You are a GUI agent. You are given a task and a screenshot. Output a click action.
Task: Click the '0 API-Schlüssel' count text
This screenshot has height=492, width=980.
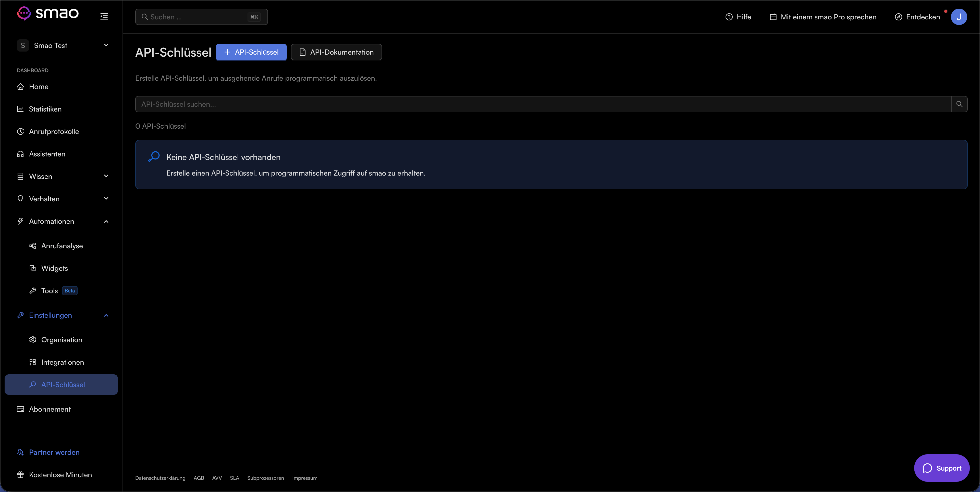pyautogui.click(x=161, y=126)
